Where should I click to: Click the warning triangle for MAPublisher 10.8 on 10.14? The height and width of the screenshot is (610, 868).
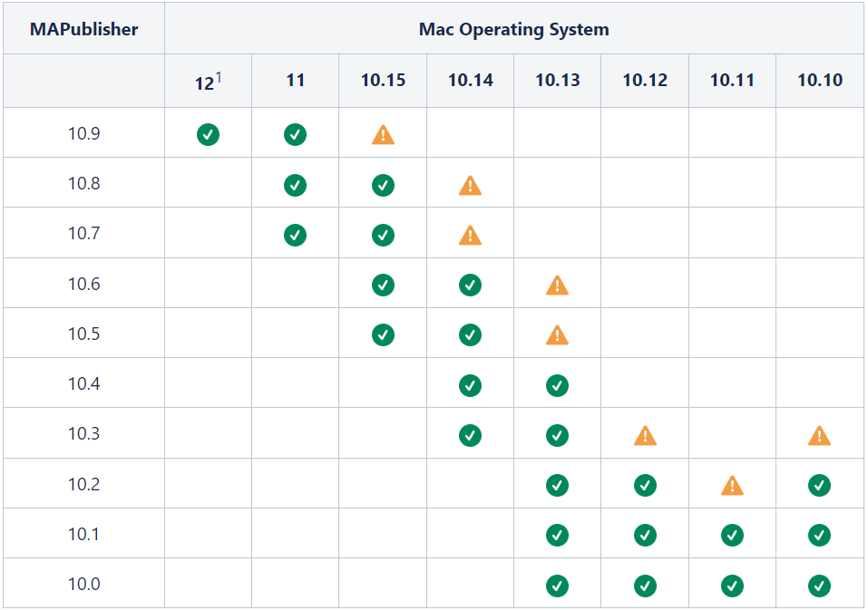(x=470, y=185)
